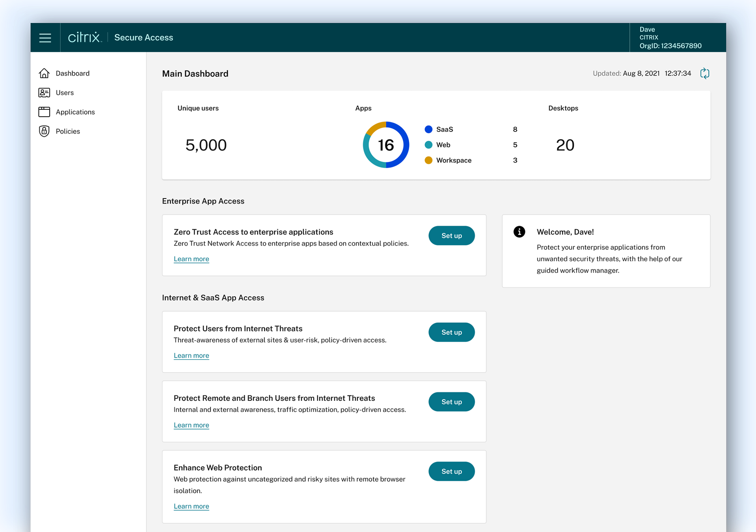This screenshot has width=756, height=532.
Task: Click the Policies shield lock icon
Action: tap(44, 131)
